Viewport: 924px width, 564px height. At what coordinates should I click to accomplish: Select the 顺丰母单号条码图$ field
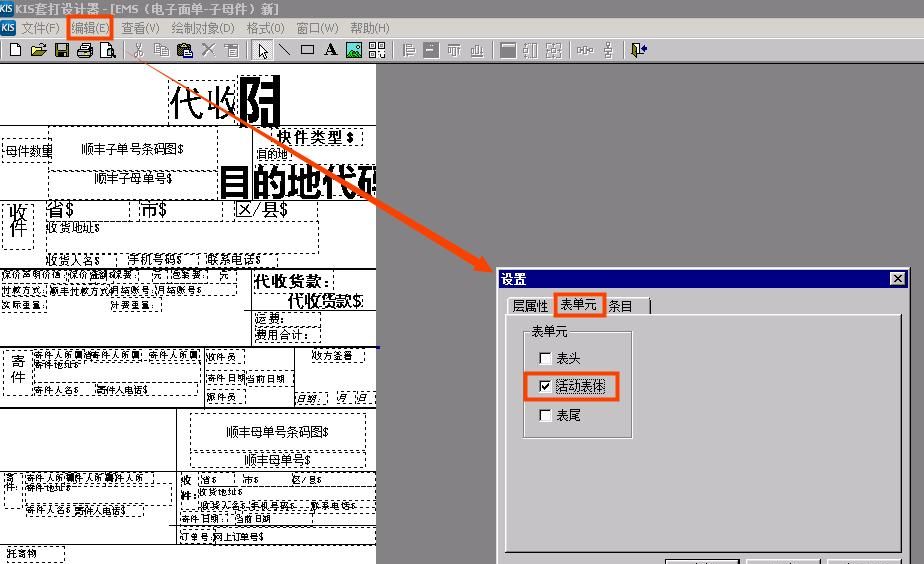click(278, 431)
